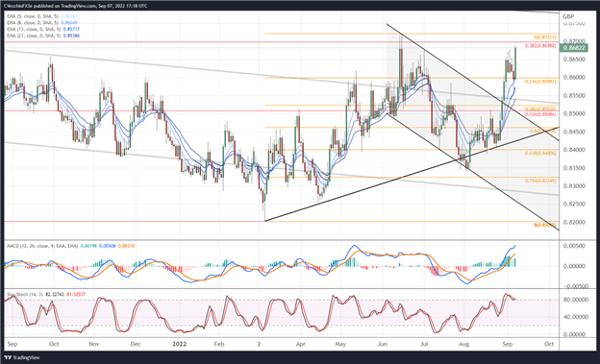The width and height of the screenshot is (600, 364).
Task: Select the EMA 13 indicator legend
Action: click(43, 29)
